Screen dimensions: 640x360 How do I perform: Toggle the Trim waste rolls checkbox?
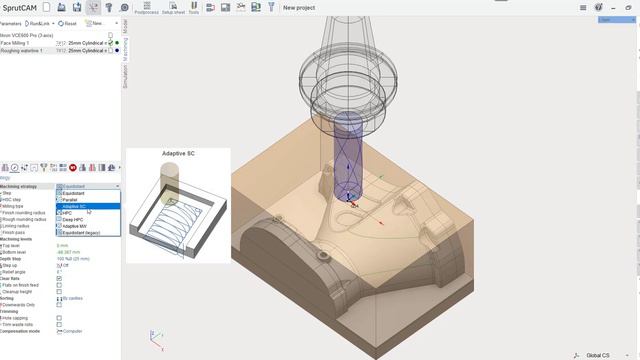pos(59,324)
